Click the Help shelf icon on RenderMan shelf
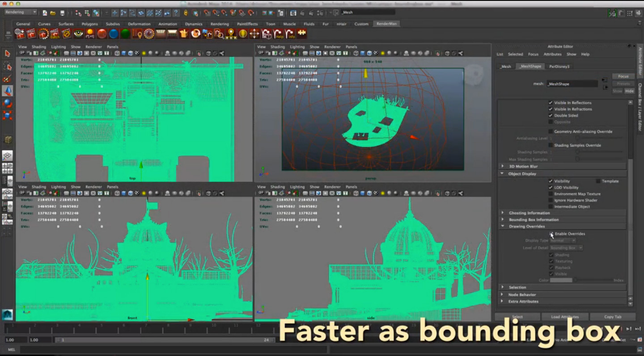 pyautogui.click(x=279, y=34)
